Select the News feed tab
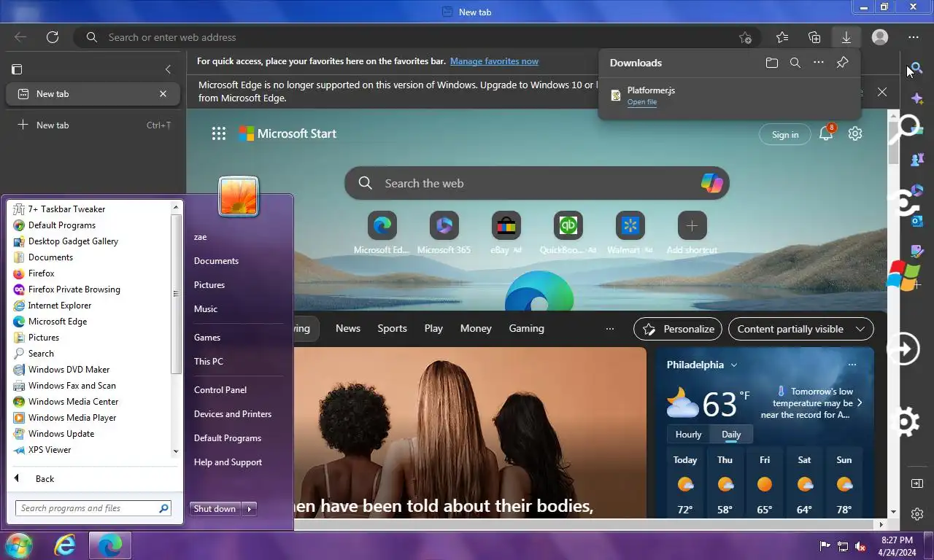The width and height of the screenshot is (934, 560). coord(348,328)
